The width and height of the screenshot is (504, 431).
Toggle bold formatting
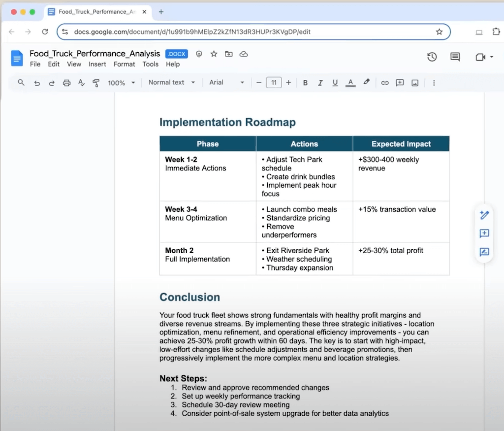point(305,83)
